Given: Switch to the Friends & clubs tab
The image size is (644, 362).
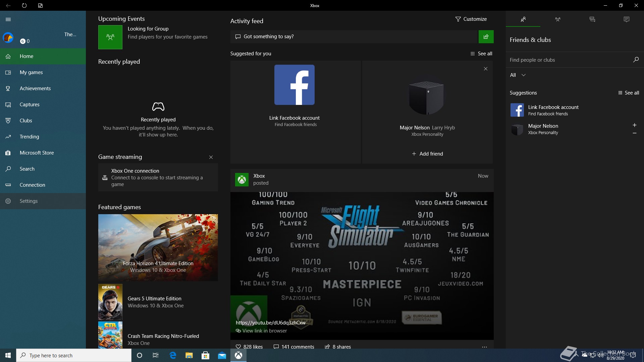Looking at the screenshot, I should tap(523, 19).
